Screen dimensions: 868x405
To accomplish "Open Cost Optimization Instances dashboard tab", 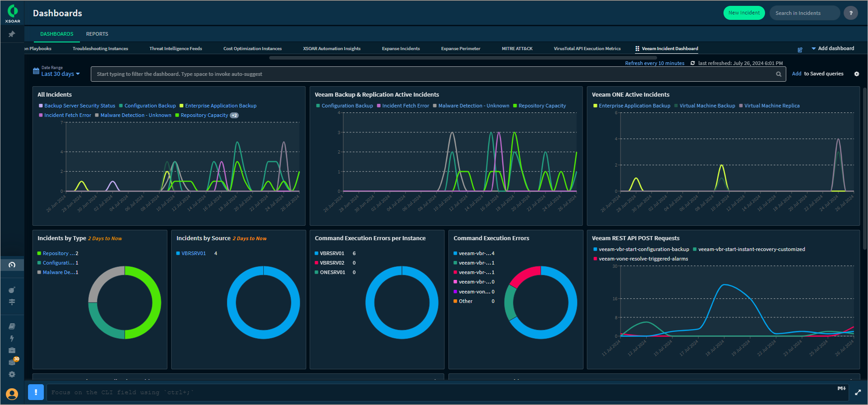I will click(x=252, y=49).
